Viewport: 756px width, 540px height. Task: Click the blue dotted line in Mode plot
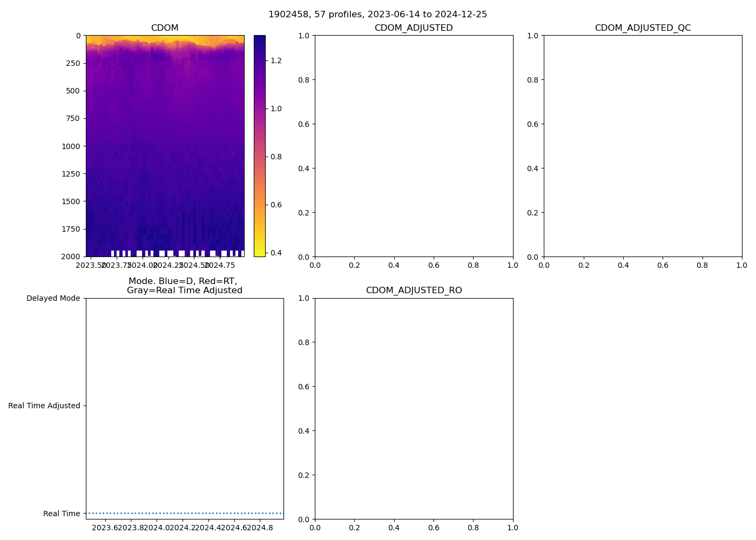click(x=185, y=513)
